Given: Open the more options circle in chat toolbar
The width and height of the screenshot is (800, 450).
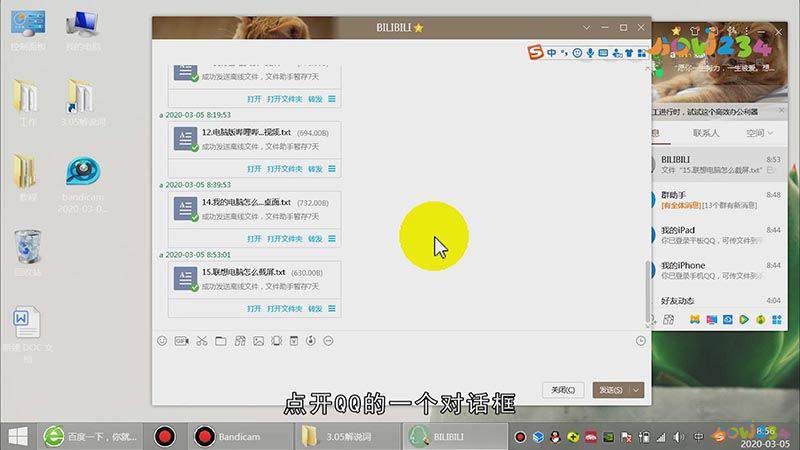Looking at the screenshot, I should click(328, 341).
